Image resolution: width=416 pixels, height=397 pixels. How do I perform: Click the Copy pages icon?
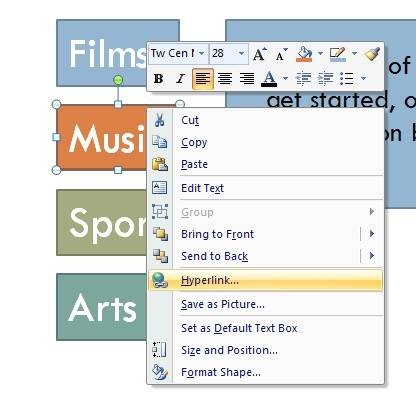pyautogui.click(x=160, y=142)
